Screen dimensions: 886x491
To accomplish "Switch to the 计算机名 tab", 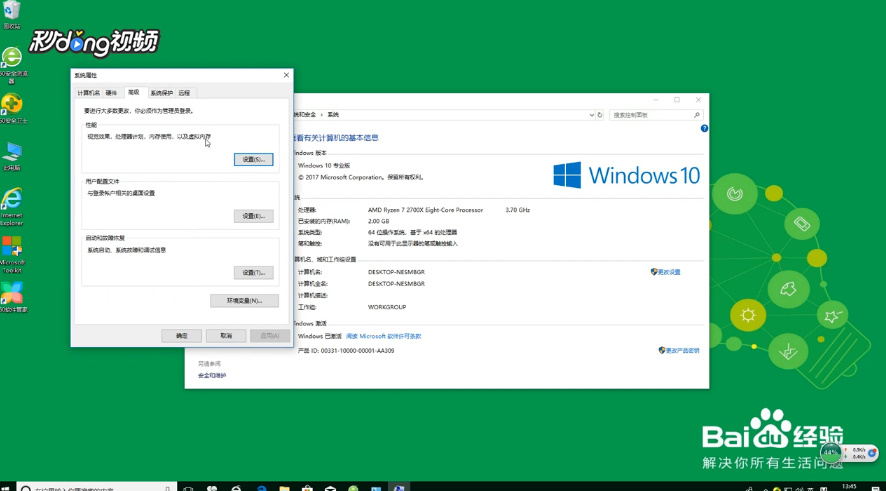I will 89,93.
